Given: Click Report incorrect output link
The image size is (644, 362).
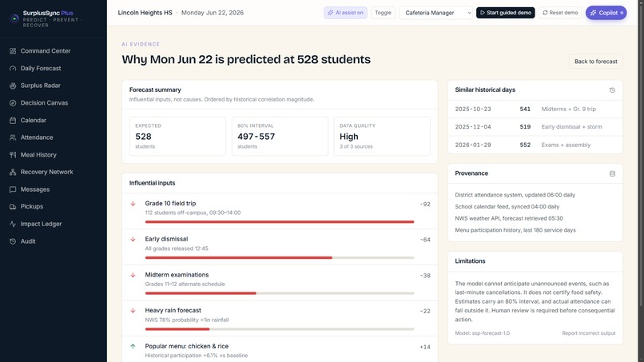Looking at the screenshot, I should click(x=589, y=333).
